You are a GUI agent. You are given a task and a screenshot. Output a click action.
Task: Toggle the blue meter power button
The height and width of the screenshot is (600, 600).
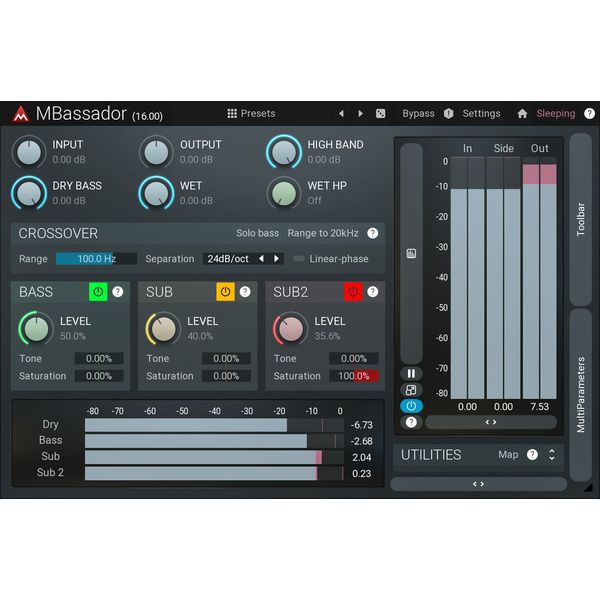(411, 406)
